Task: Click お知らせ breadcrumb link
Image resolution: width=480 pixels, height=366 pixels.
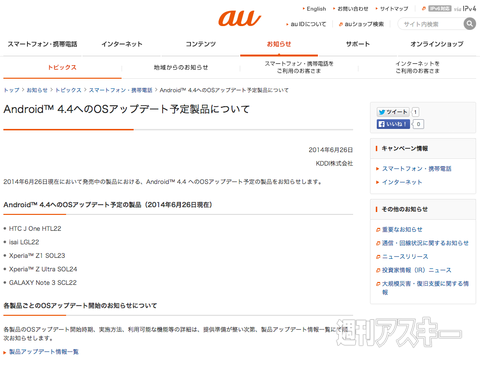Action: coord(37,90)
